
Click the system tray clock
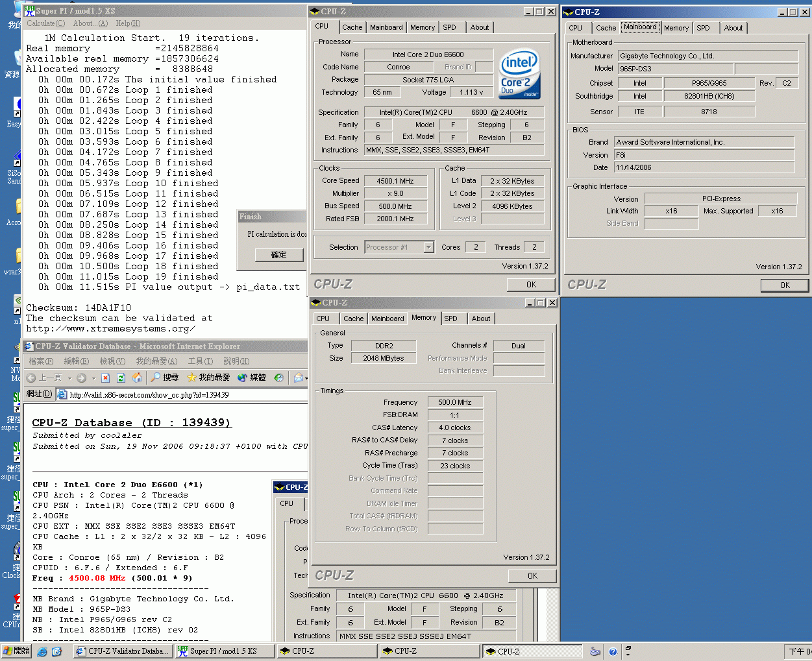click(799, 651)
